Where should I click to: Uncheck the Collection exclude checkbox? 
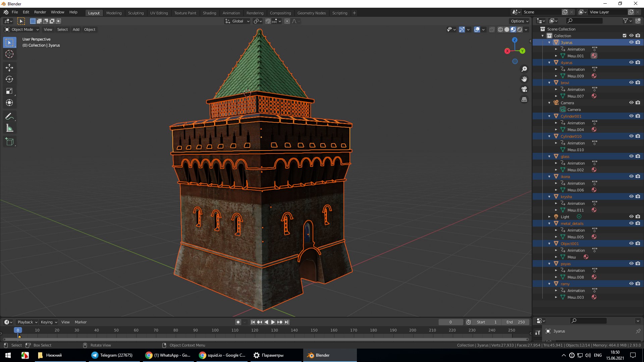click(x=625, y=36)
